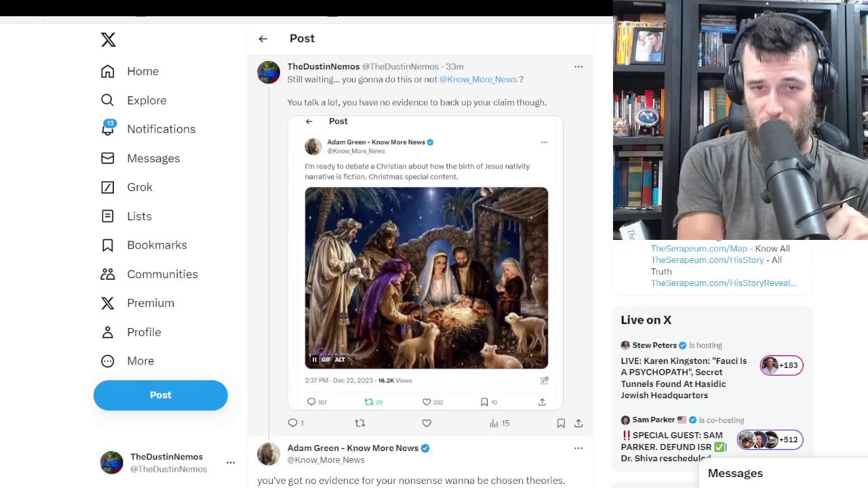Like TheDustinNemos post
This screenshot has width=868, height=488.
[427, 423]
